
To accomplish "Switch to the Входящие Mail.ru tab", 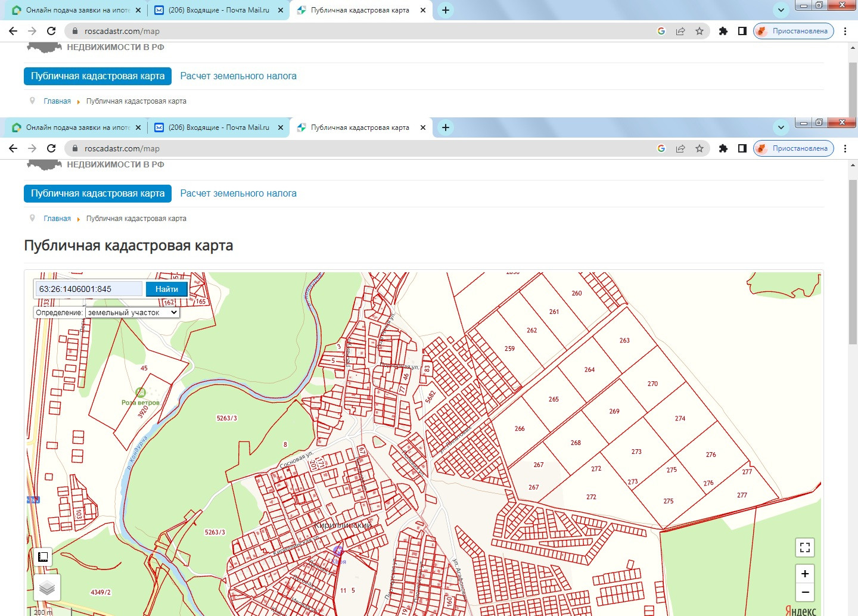I will click(x=218, y=127).
